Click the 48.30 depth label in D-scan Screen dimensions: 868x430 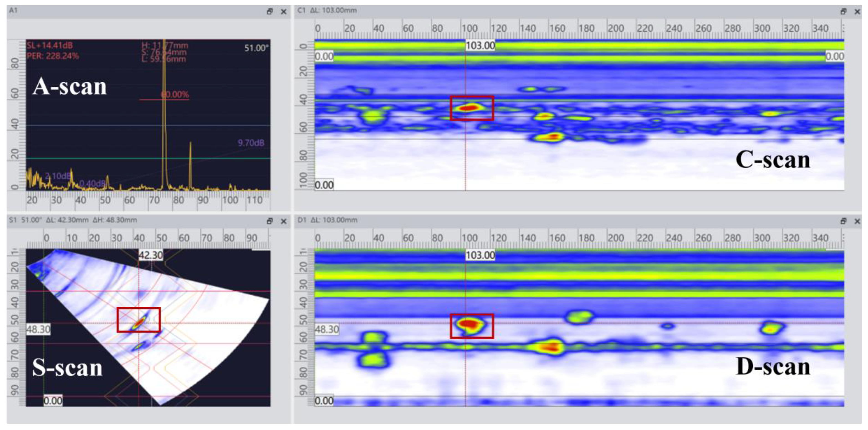point(326,329)
